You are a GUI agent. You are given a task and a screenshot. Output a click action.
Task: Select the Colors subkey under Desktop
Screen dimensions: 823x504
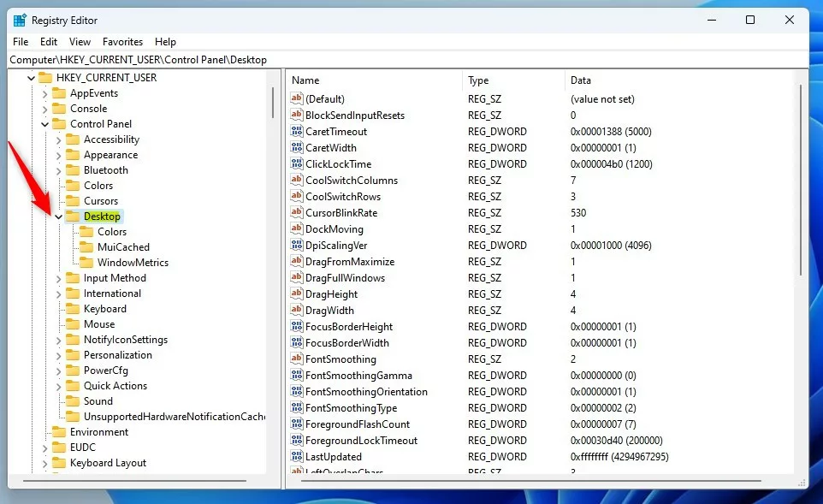click(x=112, y=232)
